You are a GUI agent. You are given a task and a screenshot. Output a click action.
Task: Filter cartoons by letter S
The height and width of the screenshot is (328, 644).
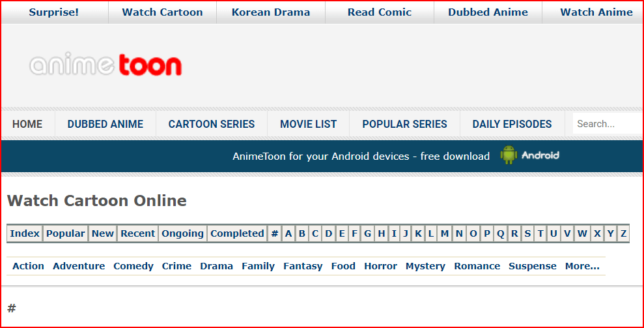tap(528, 233)
